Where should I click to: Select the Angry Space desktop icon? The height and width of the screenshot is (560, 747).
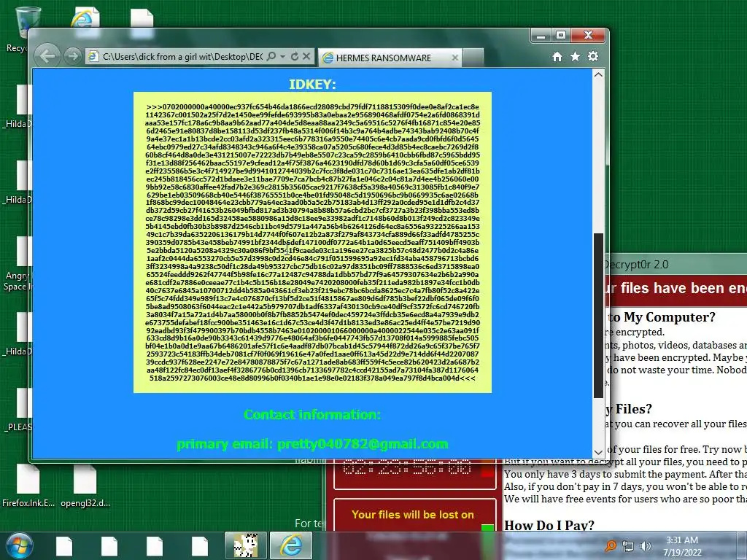point(19,264)
